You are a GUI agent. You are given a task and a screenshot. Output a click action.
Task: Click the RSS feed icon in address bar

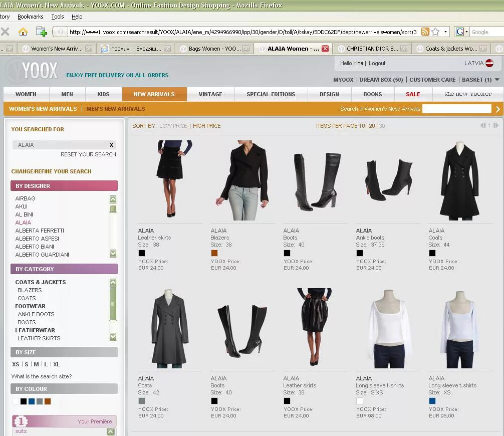(x=425, y=32)
